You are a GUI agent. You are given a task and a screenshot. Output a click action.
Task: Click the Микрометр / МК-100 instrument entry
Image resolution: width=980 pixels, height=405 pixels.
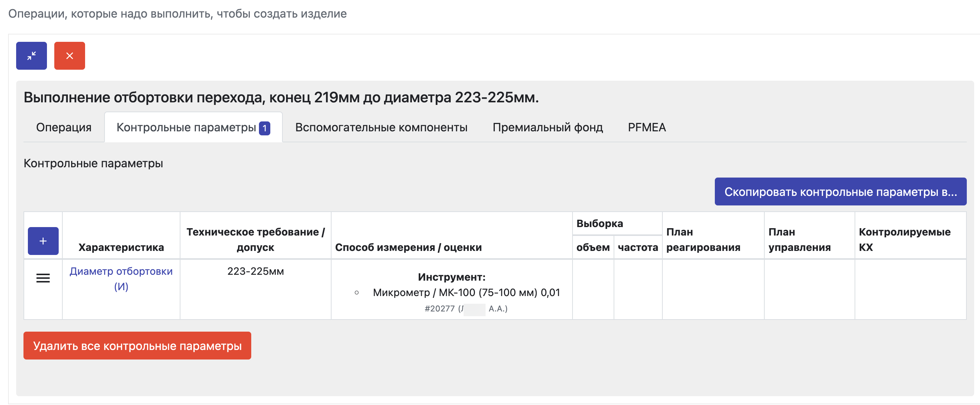(x=467, y=292)
